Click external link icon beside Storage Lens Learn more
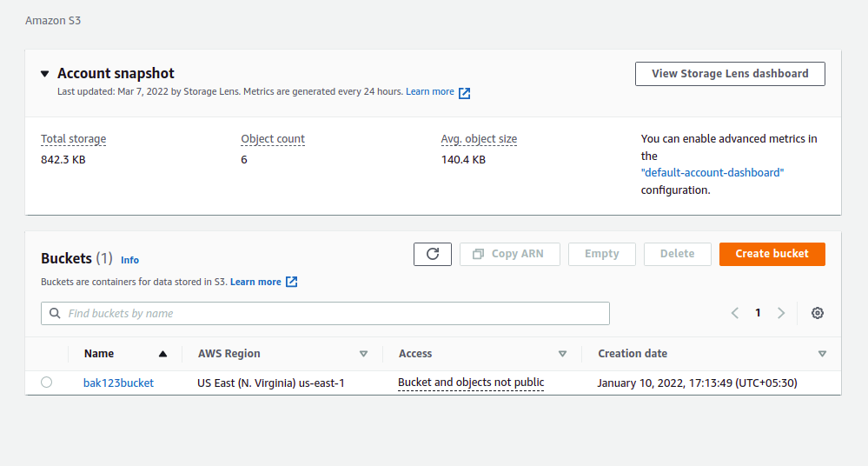The image size is (868, 466). click(465, 93)
